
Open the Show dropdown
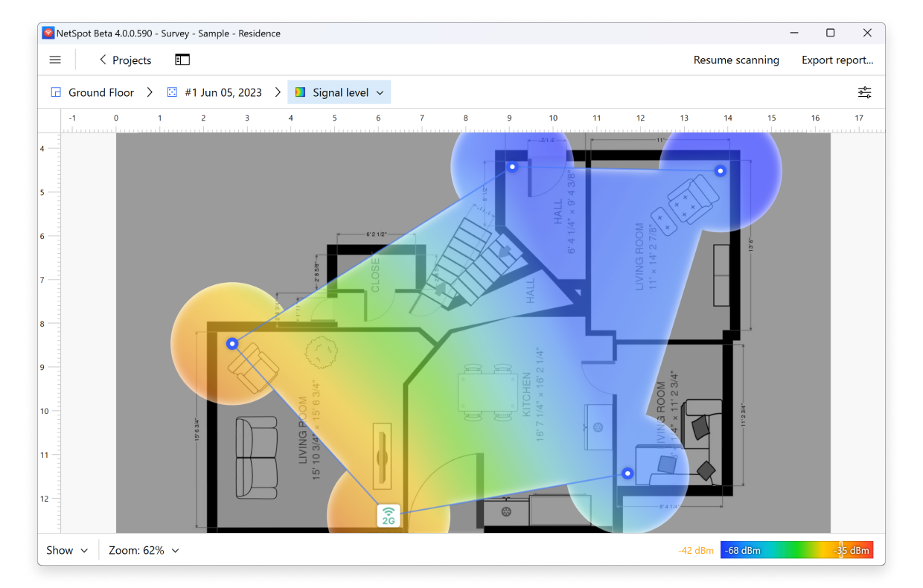point(67,551)
